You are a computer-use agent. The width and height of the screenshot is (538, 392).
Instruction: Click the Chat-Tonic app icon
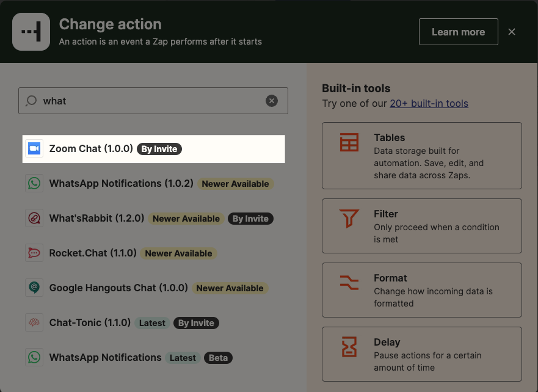34,322
